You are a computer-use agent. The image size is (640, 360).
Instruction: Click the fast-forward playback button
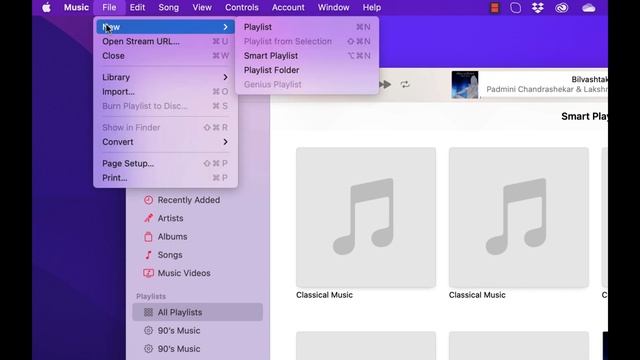point(385,84)
